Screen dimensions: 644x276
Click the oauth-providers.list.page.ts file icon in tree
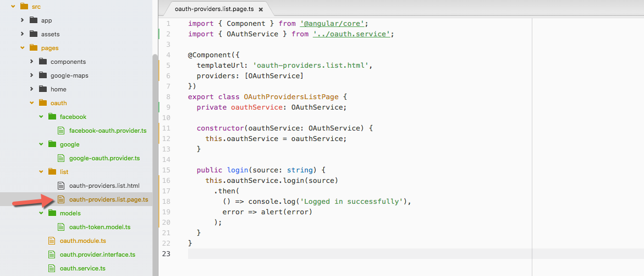(61, 199)
